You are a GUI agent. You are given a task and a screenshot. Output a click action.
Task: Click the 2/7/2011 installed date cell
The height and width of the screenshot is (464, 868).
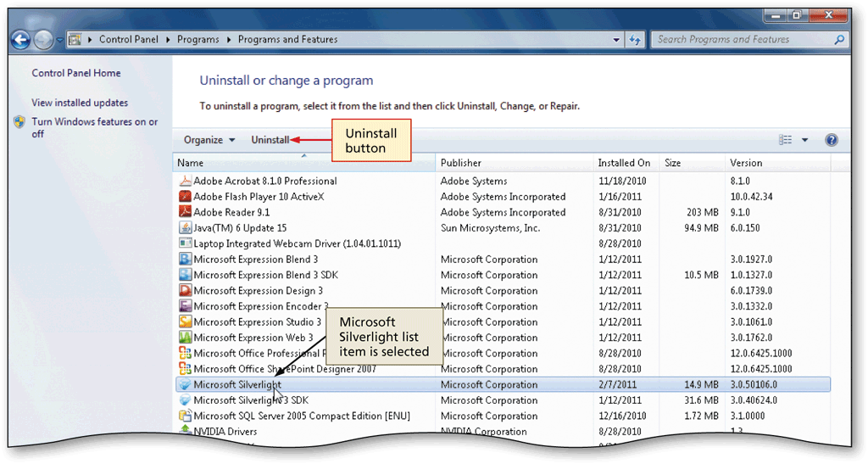click(618, 384)
